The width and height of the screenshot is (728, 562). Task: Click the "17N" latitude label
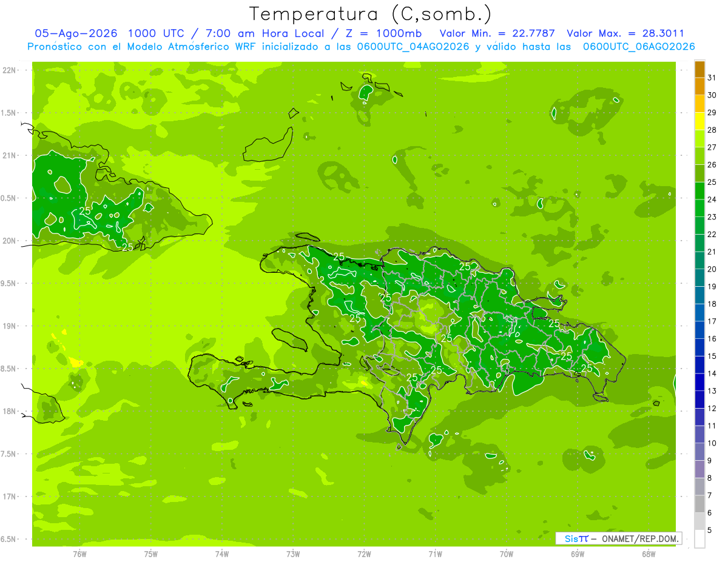pyautogui.click(x=9, y=497)
